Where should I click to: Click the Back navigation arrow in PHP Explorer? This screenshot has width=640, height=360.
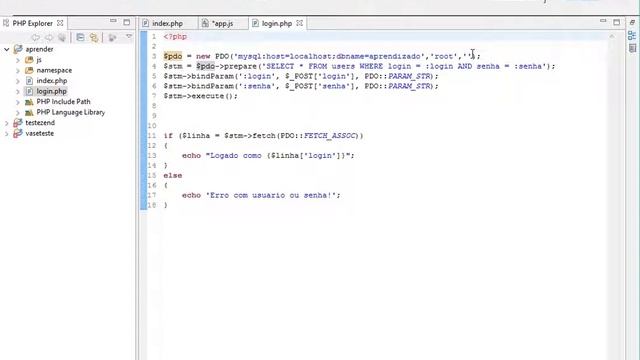(36, 38)
